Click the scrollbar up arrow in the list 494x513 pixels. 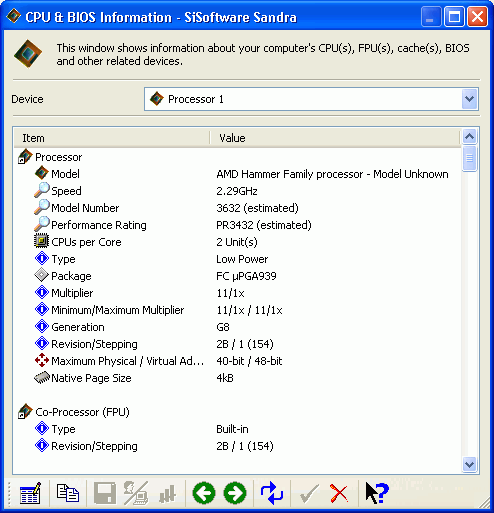470,136
